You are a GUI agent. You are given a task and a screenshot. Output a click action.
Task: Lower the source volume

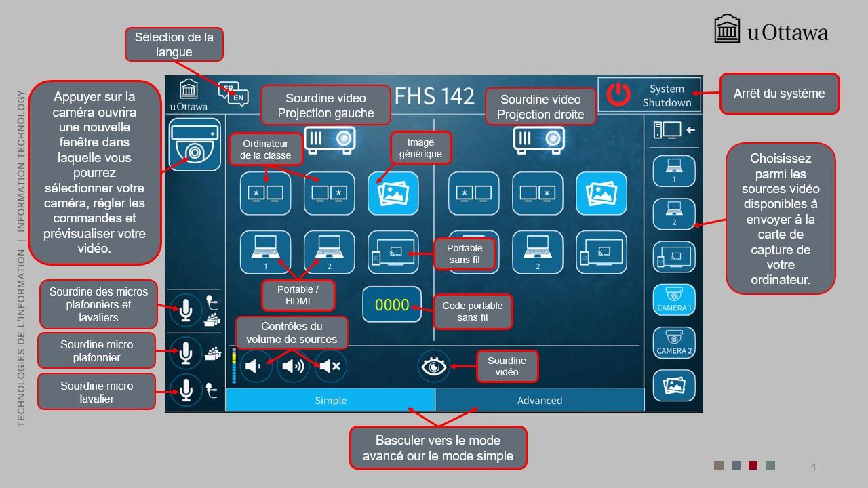(x=255, y=367)
